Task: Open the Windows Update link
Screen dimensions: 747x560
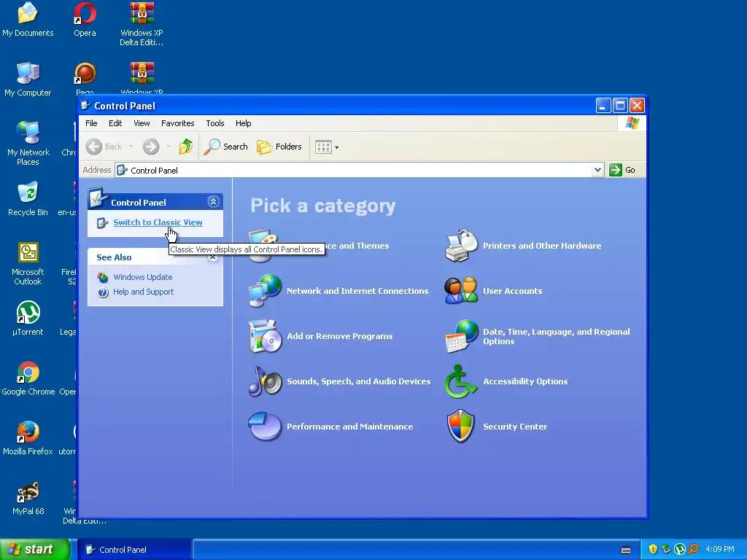Action: [x=142, y=277]
